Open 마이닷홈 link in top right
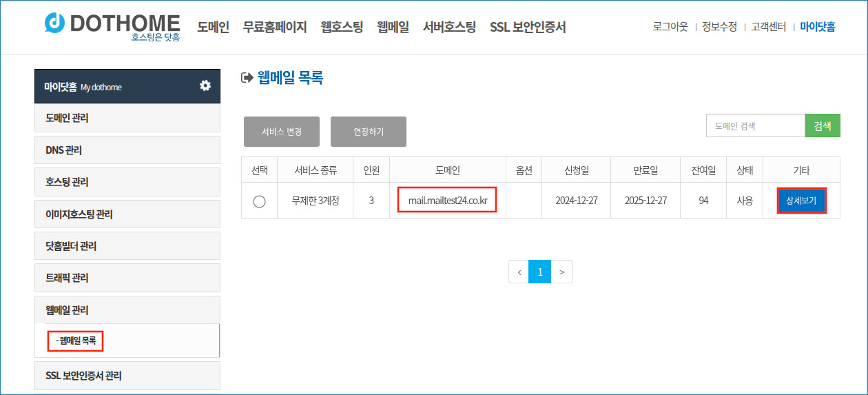This screenshot has height=395, width=868. point(818,27)
